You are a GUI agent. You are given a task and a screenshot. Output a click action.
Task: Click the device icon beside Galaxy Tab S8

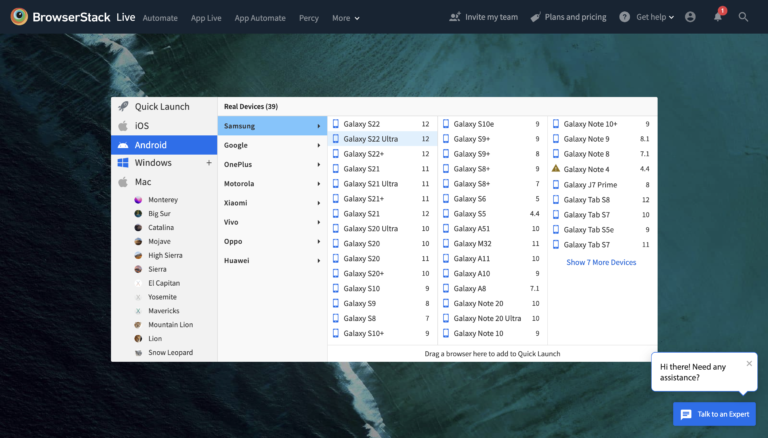(555, 199)
